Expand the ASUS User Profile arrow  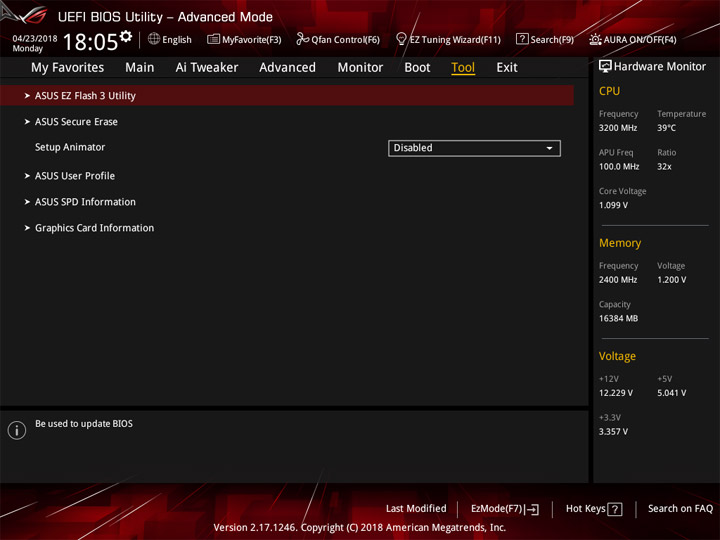coord(27,176)
